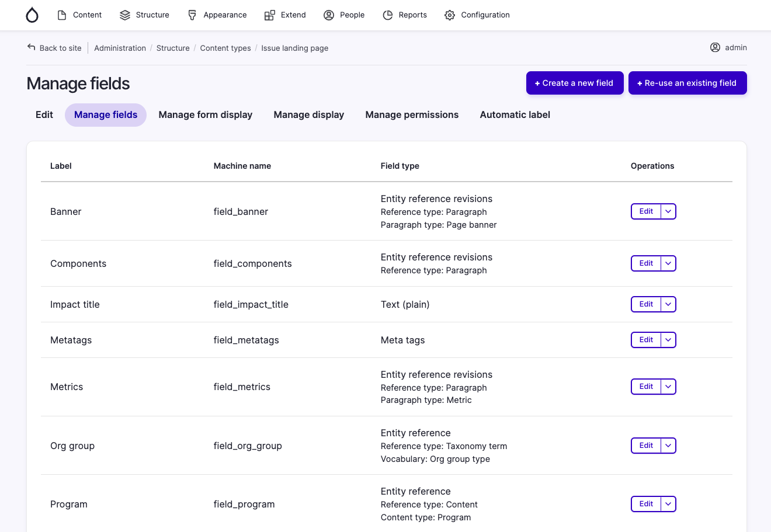Go to Content types breadcrumb link

(225, 48)
